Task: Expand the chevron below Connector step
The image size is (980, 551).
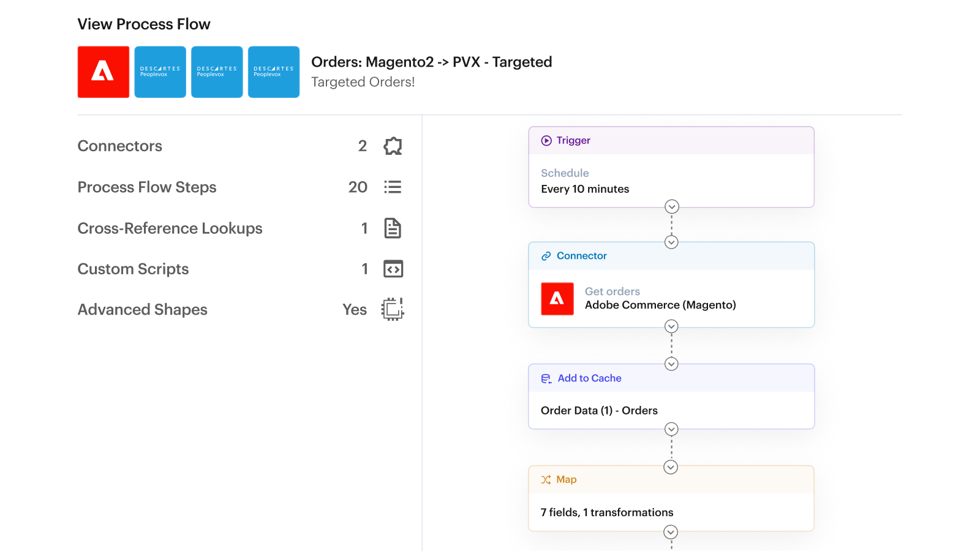Action: (672, 327)
